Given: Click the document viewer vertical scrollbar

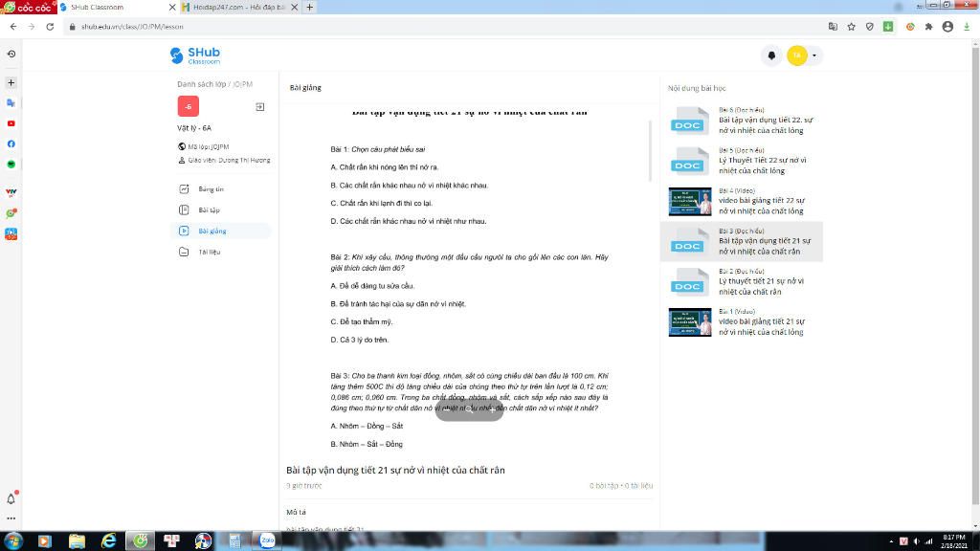Looking at the screenshot, I should [650, 150].
